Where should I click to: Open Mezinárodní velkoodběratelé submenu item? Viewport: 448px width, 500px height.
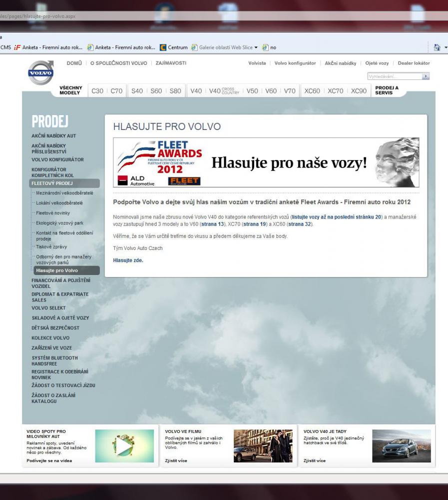coord(65,193)
